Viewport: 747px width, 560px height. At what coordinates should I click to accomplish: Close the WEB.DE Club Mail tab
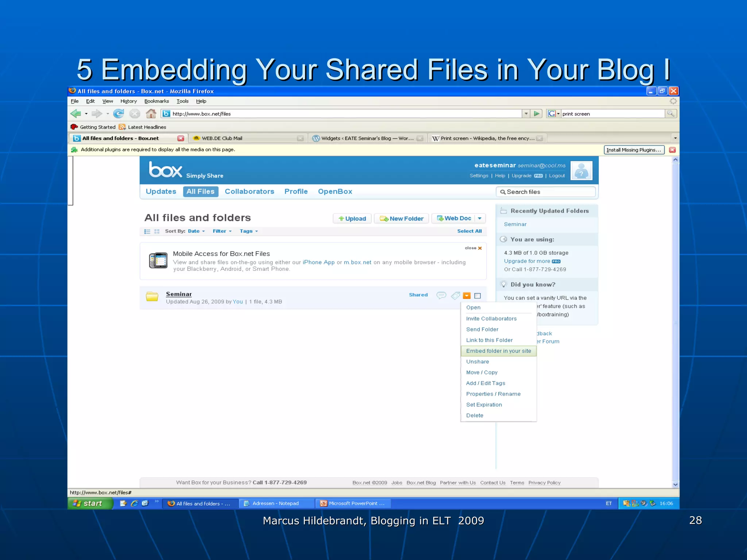(x=300, y=138)
